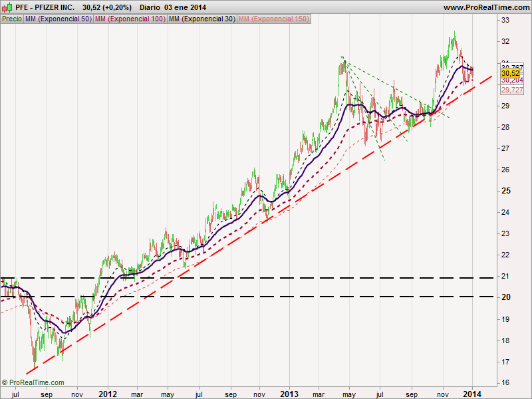Click the bold 25 price axis label
The width and height of the screenshot is (532, 399).
(506, 191)
